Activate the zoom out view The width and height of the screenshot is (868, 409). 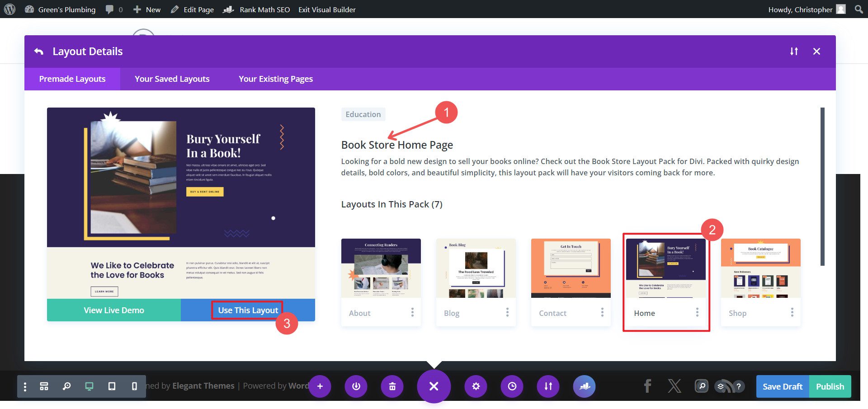pyautogui.click(x=67, y=386)
